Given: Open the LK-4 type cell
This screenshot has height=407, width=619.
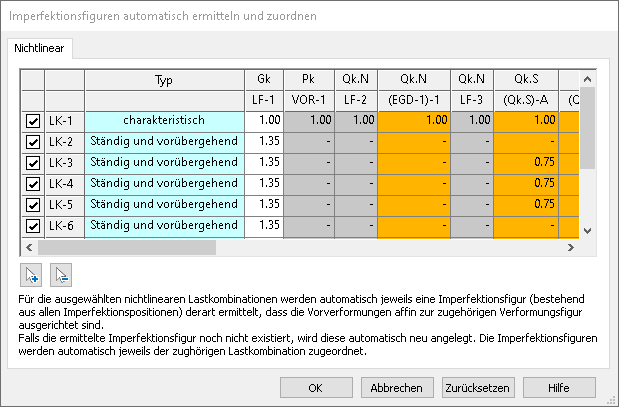Looking at the screenshot, I should point(164,184).
